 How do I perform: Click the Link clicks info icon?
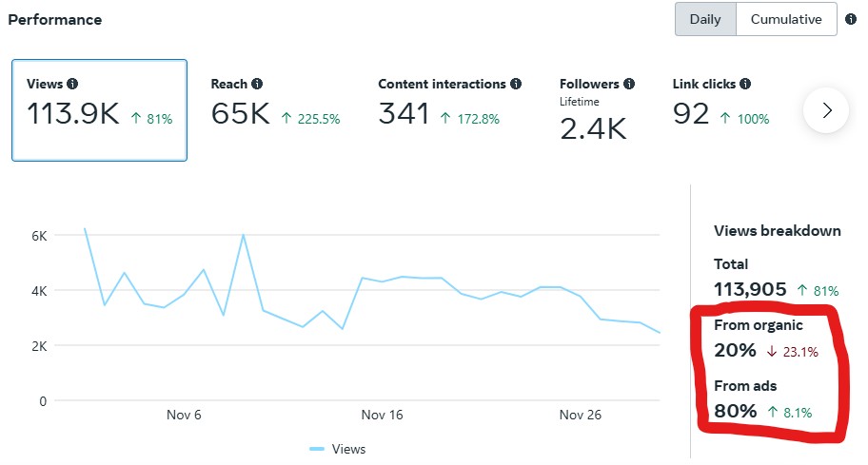click(x=746, y=84)
